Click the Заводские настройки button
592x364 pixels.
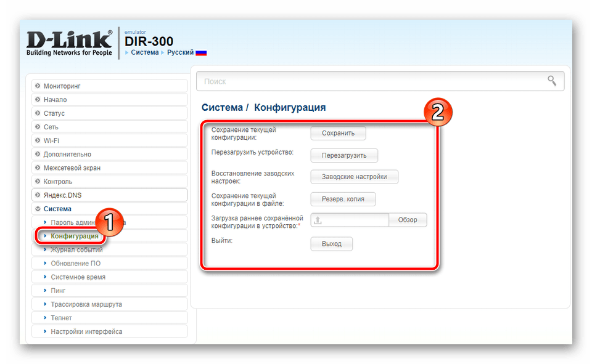[354, 177]
